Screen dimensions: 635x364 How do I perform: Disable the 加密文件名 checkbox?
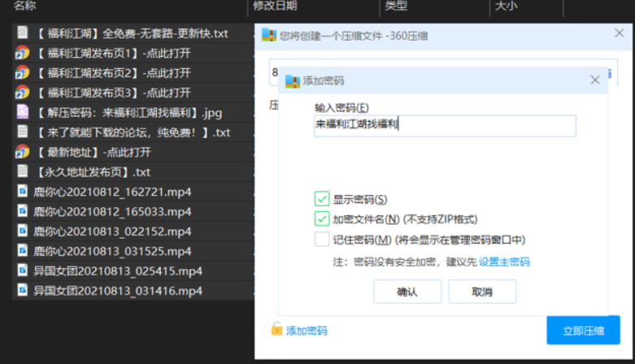pyautogui.click(x=322, y=219)
